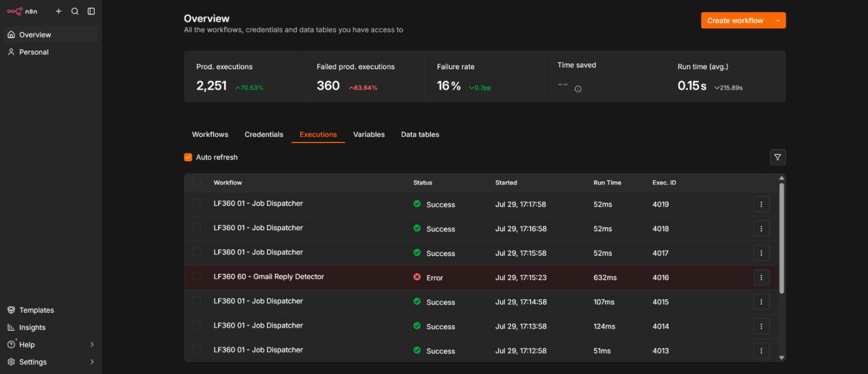
Task: Switch to the Data tables tab
Action: coord(420,135)
